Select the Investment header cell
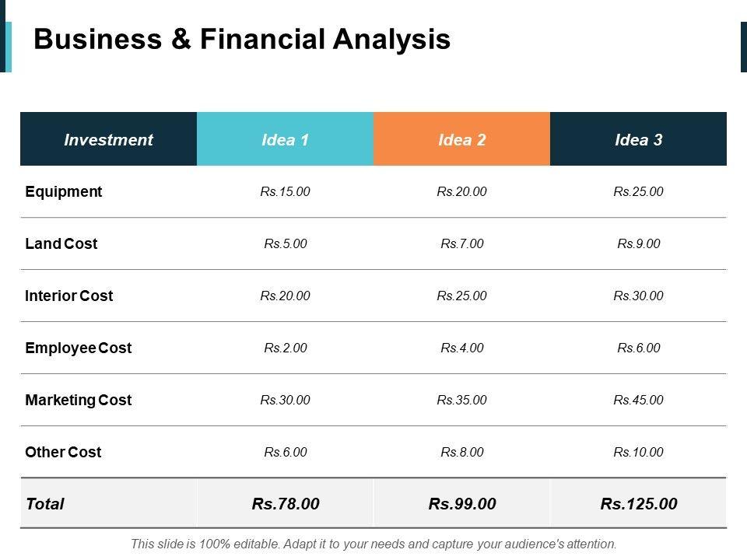 108,140
